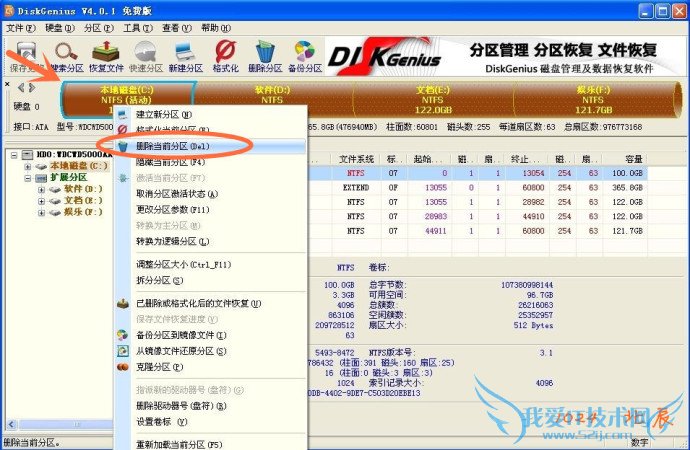Viewport: 690px width, 450px height.
Task: Click the 恢复文件 recover files toolbar icon
Action: (106, 57)
